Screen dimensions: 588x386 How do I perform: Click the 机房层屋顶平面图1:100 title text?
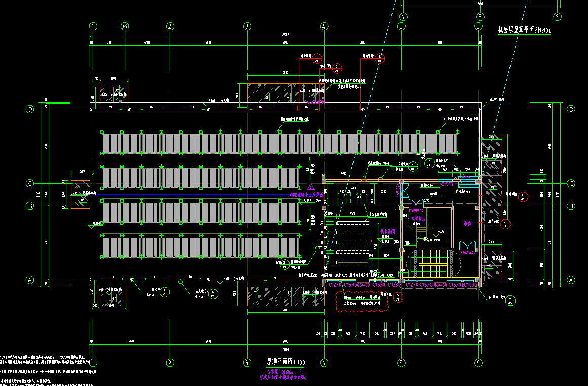pos(525,31)
